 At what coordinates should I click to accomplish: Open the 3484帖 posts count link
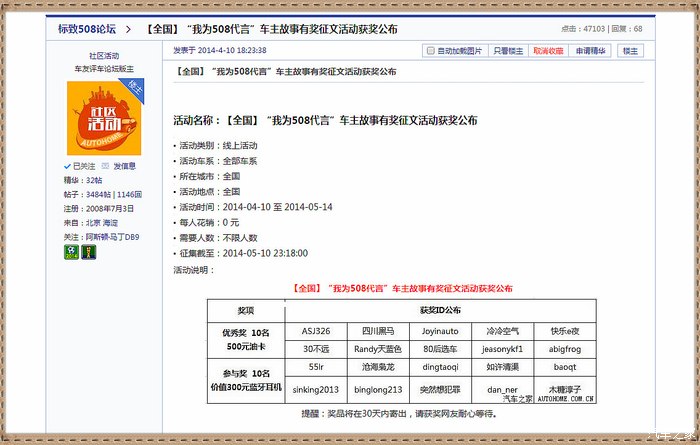pyautogui.click(x=98, y=194)
